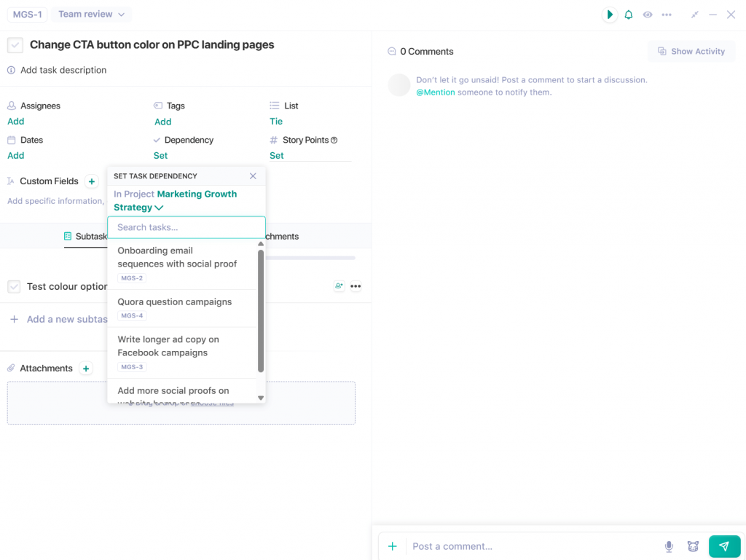Click the @Mention link
The image size is (746, 560).
tap(436, 92)
